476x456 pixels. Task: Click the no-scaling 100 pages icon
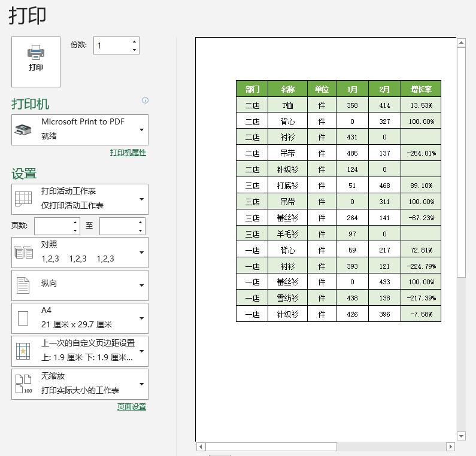[23, 384]
